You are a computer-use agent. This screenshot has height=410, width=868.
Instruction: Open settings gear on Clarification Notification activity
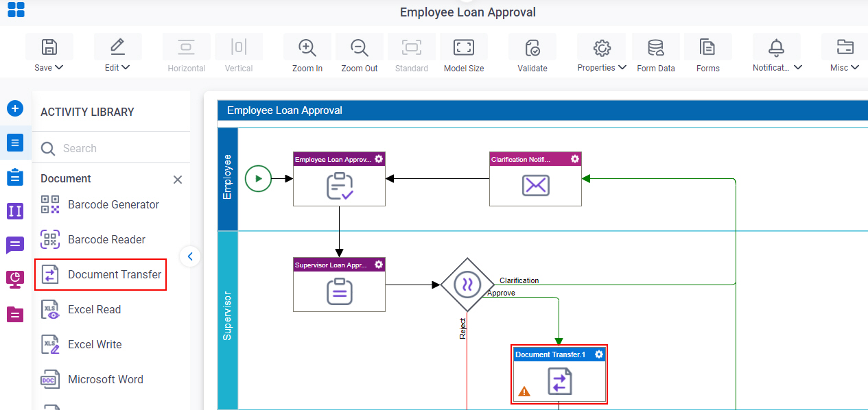[575, 159]
